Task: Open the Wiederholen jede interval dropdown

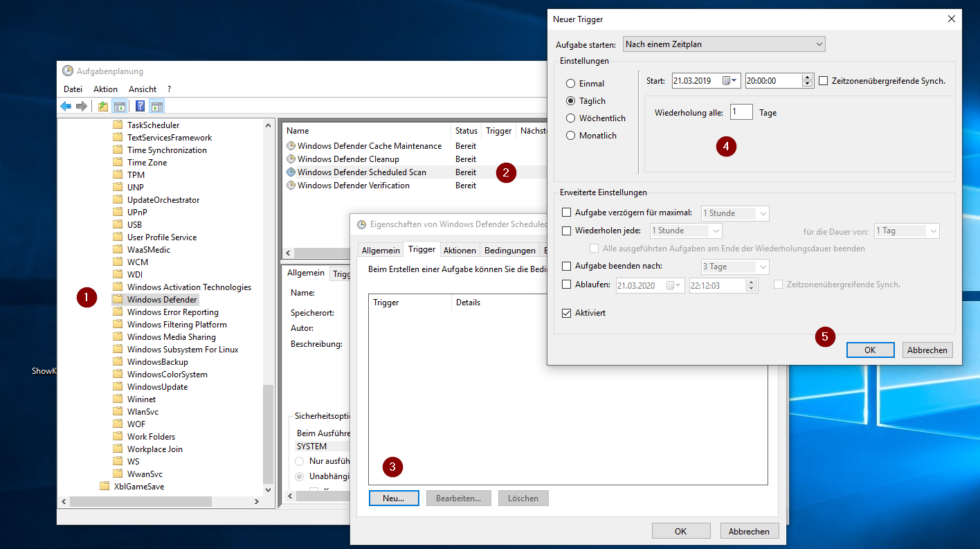Action: pos(686,231)
